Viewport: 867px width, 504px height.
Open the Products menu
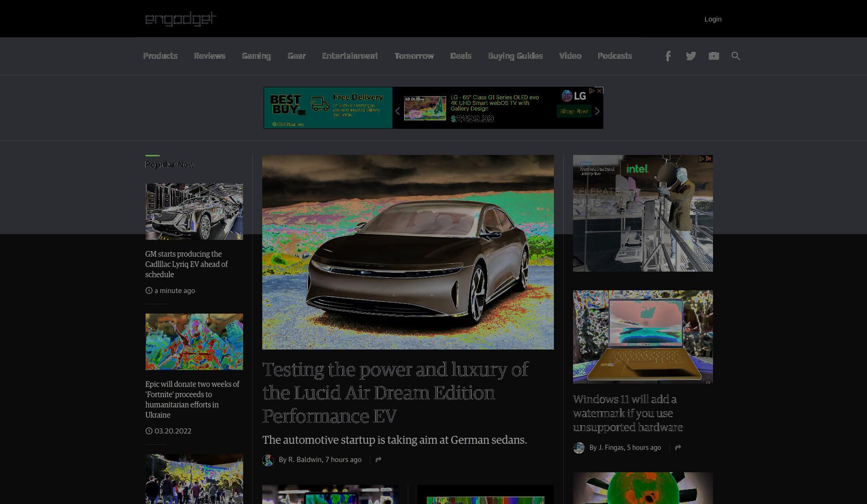tap(160, 56)
